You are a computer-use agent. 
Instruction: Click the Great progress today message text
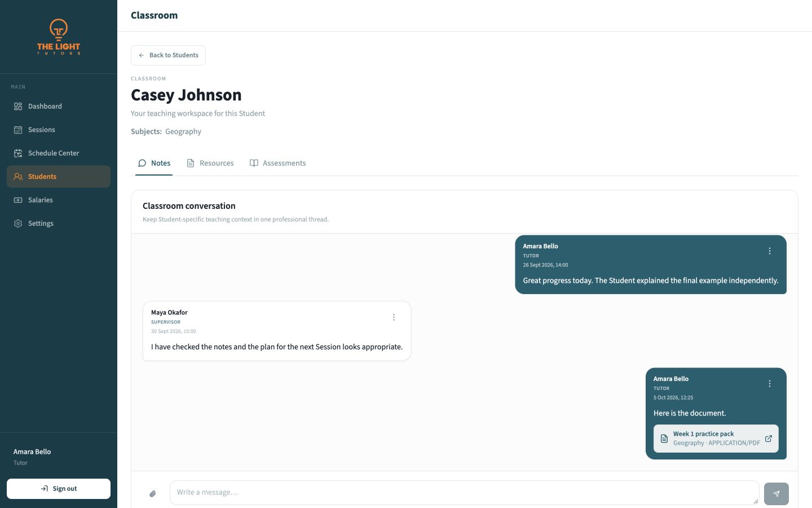(x=651, y=281)
